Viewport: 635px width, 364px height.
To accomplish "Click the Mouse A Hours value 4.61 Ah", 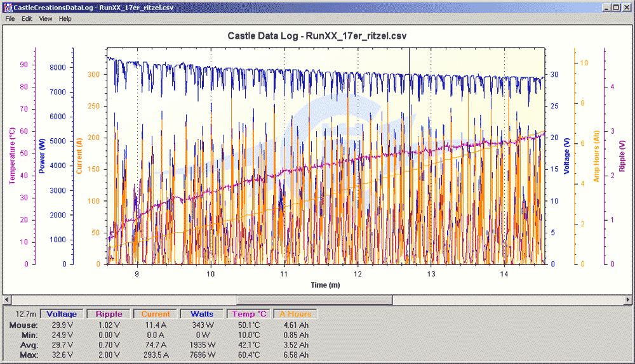I will point(296,325).
